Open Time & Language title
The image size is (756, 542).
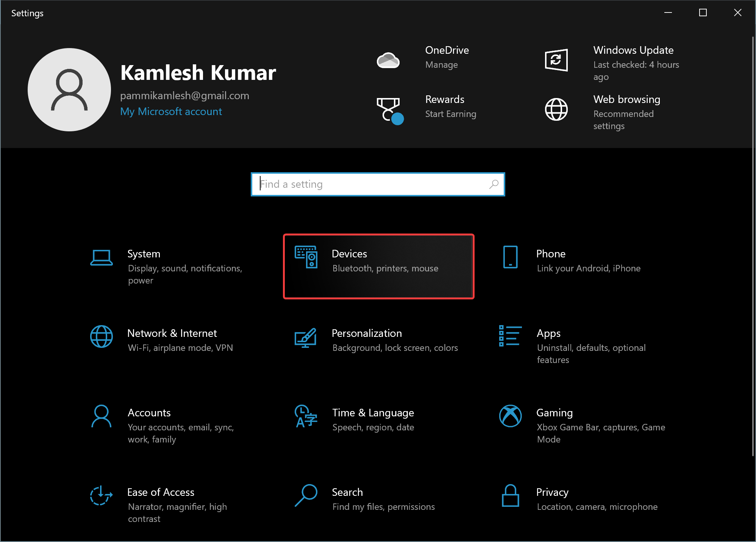point(373,413)
